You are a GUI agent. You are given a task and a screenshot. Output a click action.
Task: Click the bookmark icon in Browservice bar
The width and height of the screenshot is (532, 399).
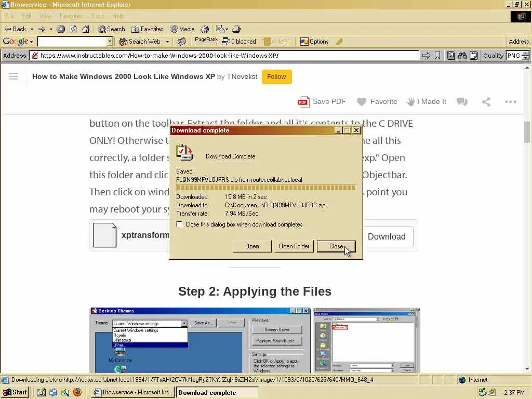[x=437, y=56]
